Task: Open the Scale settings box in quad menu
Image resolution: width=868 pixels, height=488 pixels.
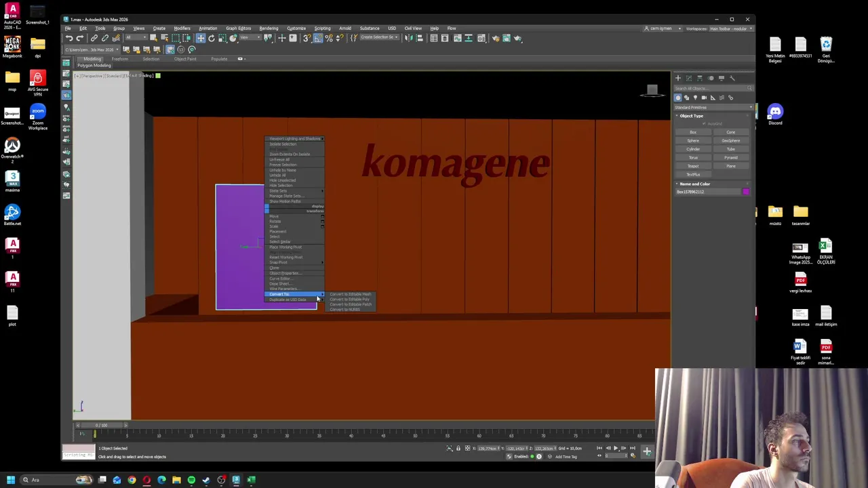Action: coord(323,226)
